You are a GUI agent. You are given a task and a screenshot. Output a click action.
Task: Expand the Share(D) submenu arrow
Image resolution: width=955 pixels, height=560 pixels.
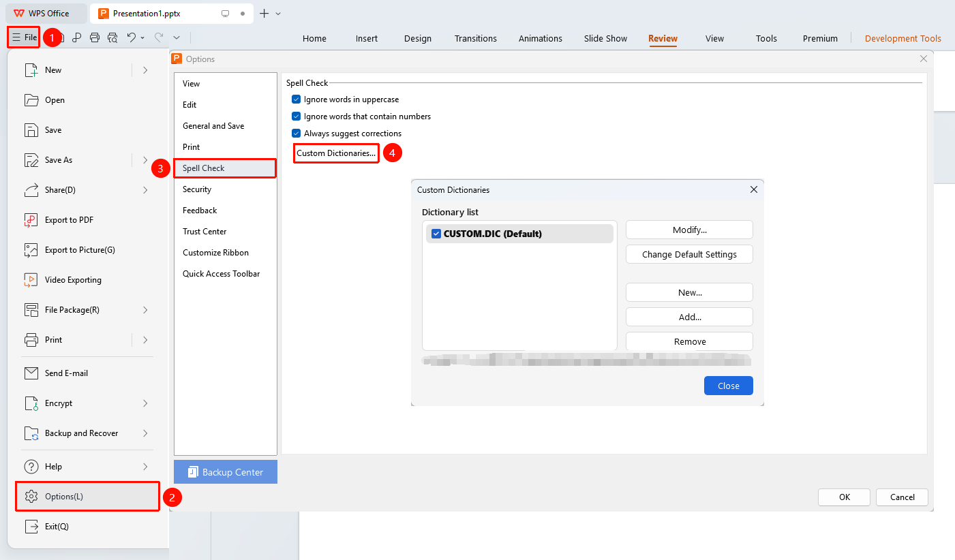[x=145, y=190]
